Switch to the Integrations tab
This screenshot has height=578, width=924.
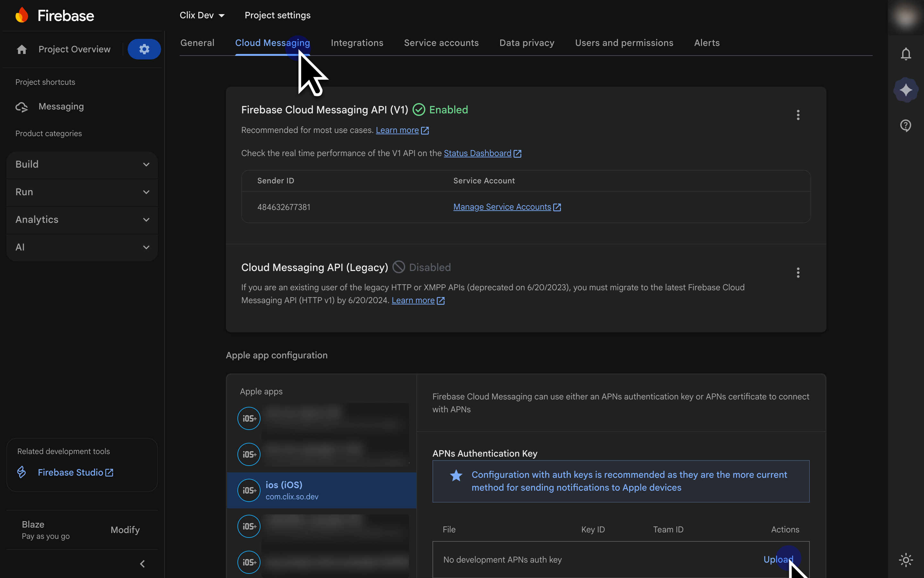click(357, 43)
